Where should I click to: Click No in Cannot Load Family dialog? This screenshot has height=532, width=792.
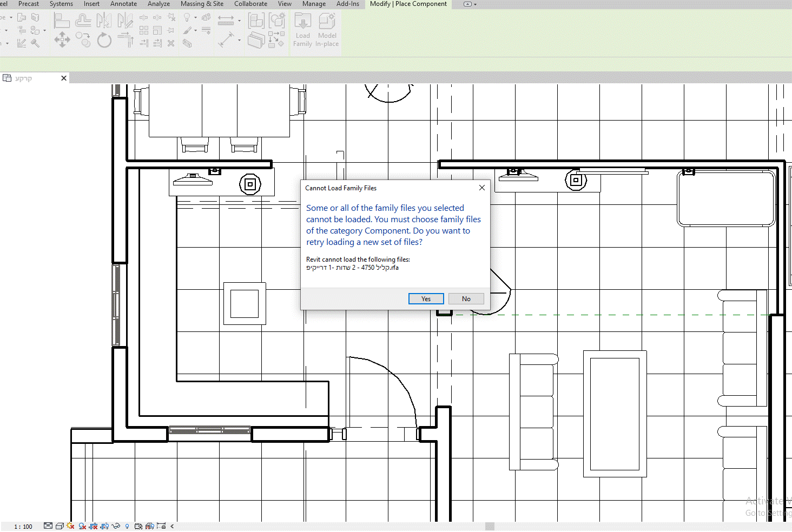click(x=466, y=298)
